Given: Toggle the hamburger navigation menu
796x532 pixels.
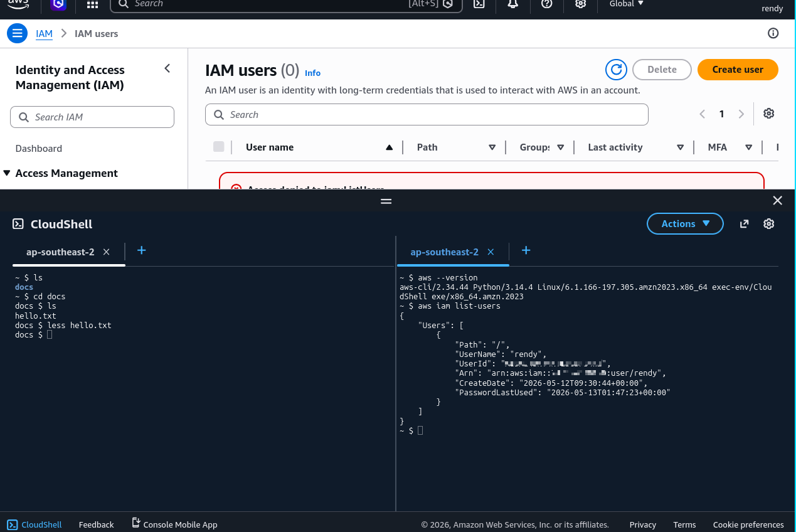Looking at the screenshot, I should pos(18,33).
